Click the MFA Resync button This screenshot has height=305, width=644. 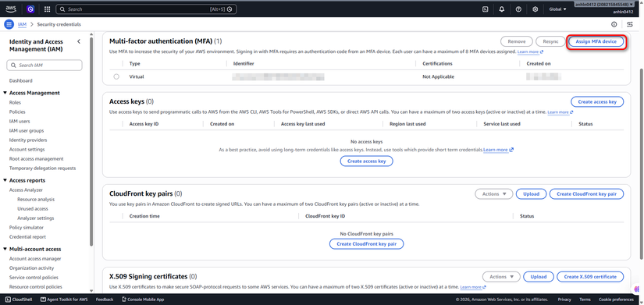click(x=550, y=41)
